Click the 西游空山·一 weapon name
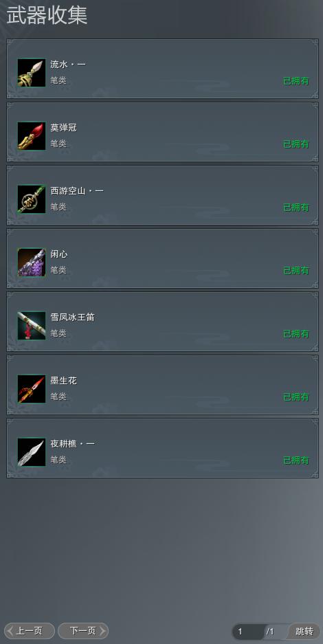This screenshot has height=644, width=323. [77, 191]
